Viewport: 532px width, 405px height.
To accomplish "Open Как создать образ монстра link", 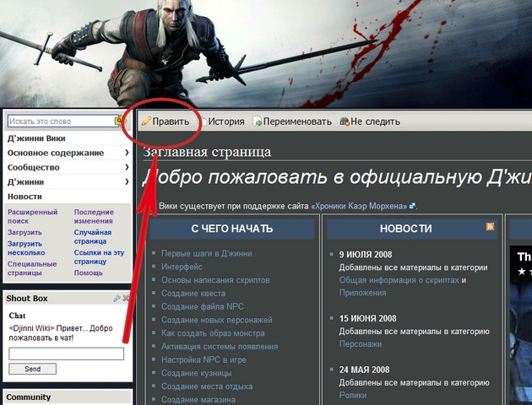I will click(213, 333).
